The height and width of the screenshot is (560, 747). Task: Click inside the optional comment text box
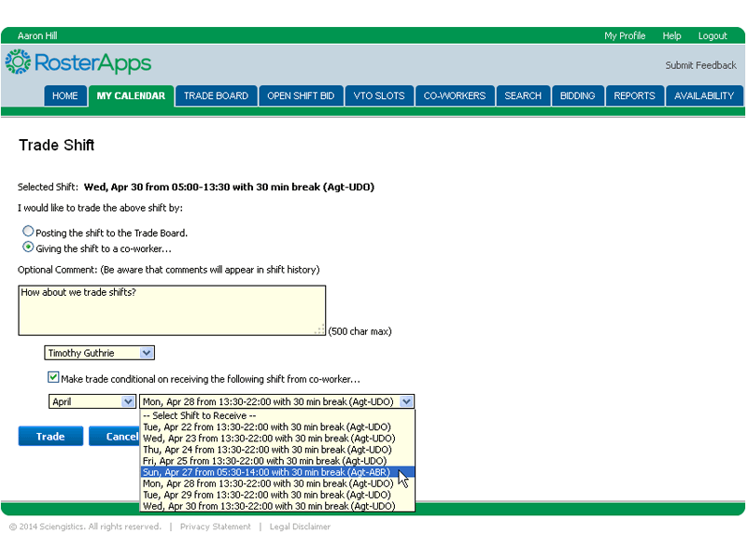[171, 310]
